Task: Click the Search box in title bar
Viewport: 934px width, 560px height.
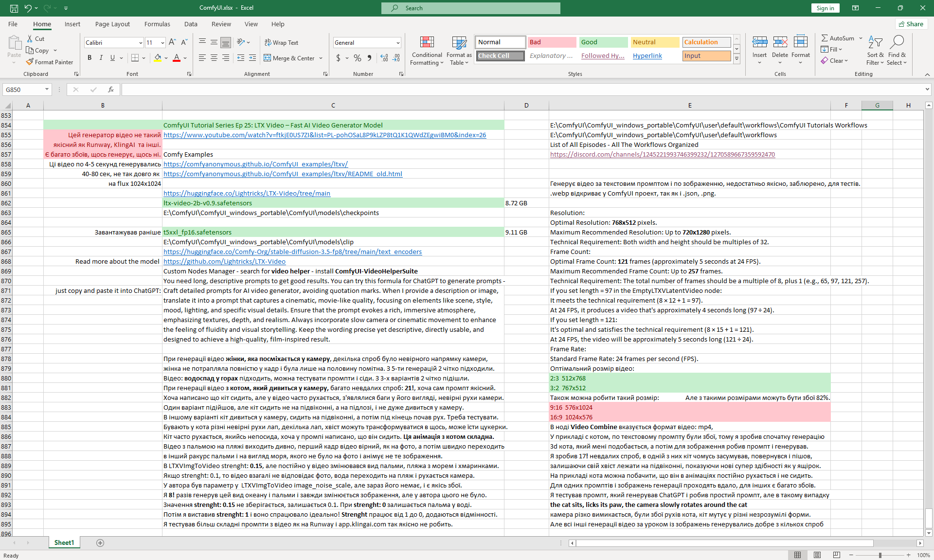Action: pyautogui.click(x=470, y=8)
